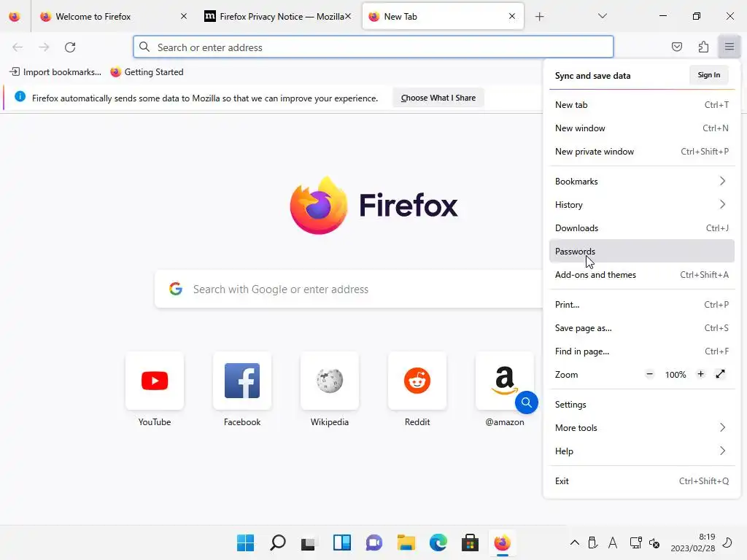The height and width of the screenshot is (560, 747).
Task: Select Save page as... entry
Action: click(x=642, y=328)
